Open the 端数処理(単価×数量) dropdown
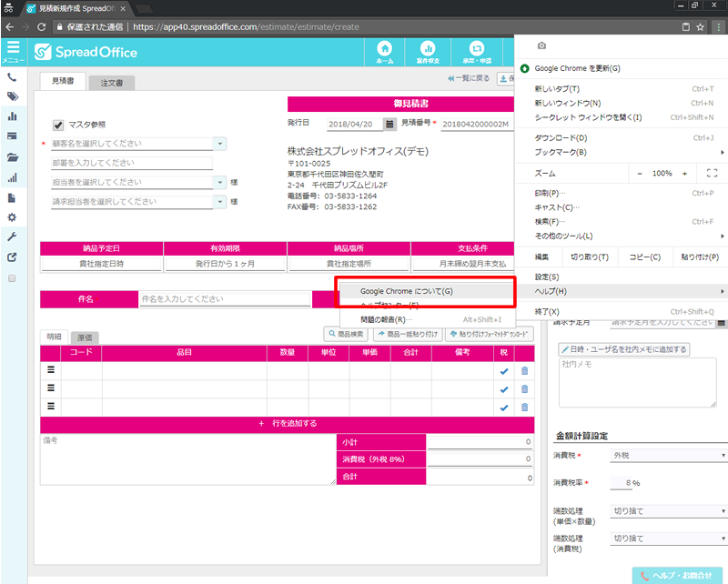 click(x=669, y=511)
